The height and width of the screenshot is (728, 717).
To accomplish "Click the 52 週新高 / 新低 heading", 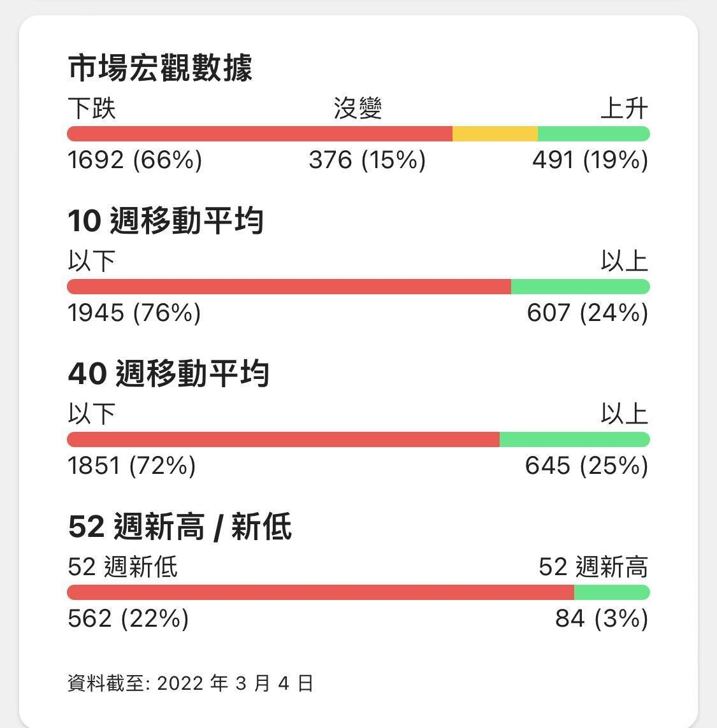I will point(180,527).
